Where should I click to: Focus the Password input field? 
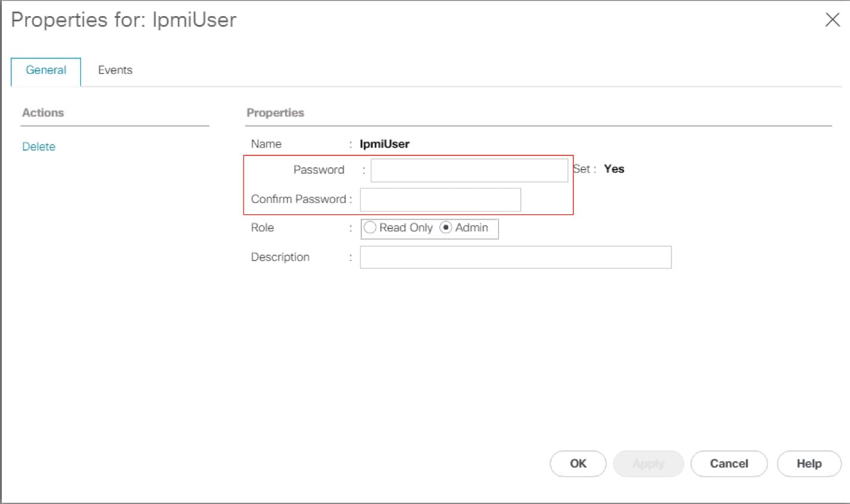pyautogui.click(x=469, y=170)
